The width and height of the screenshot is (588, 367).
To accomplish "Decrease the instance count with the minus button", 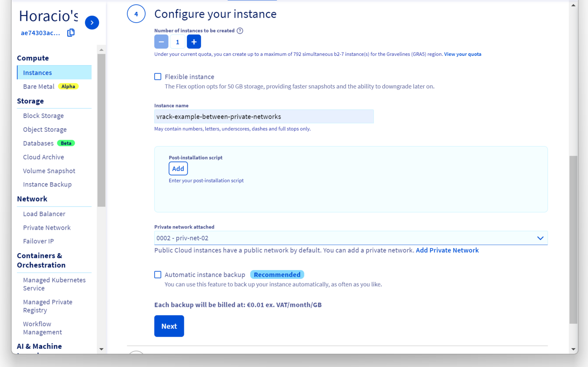I will coord(161,42).
